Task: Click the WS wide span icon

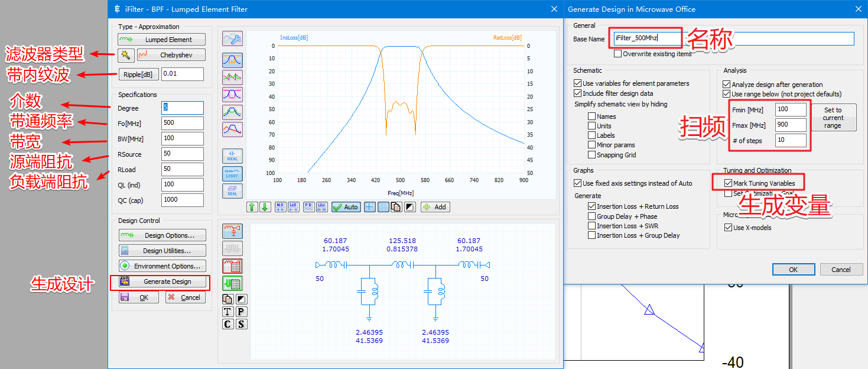Action: coord(293,207)
